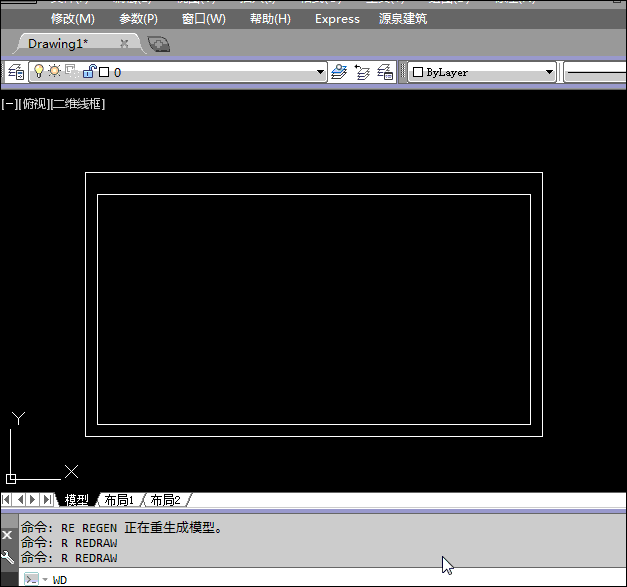
Task: Click layer 0 color square
Action: [104, 72]
